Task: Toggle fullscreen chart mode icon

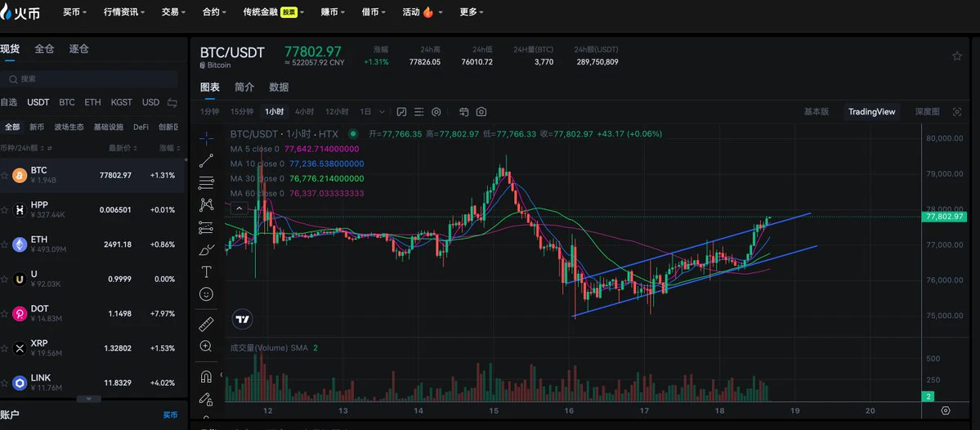Action: [x=957, y=112]
